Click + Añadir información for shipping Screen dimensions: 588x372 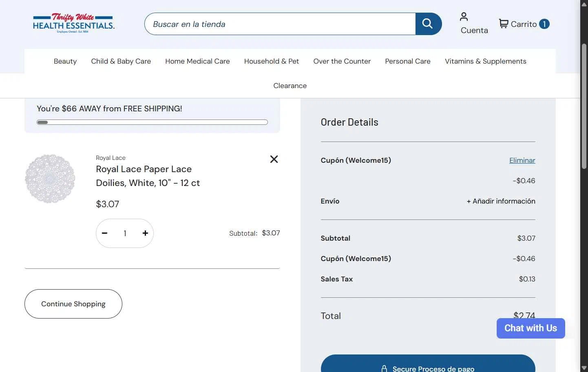[501, 201]
